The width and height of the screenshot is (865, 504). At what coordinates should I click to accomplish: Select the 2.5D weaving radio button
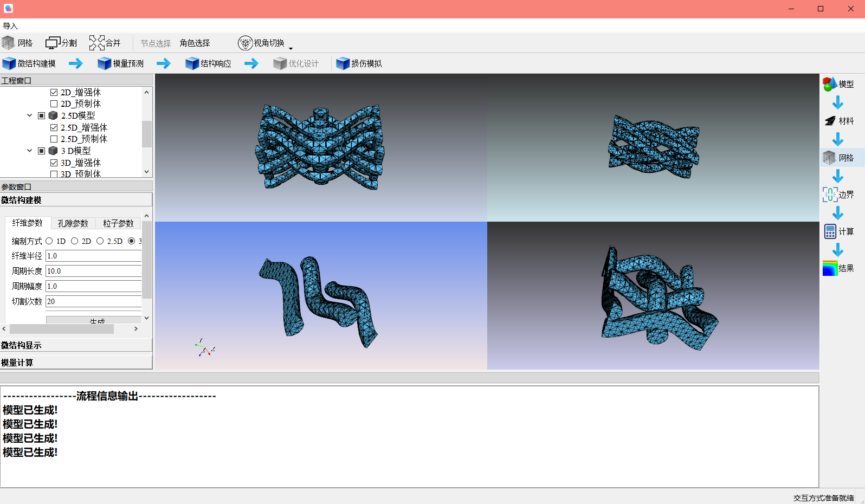click(x=100, y=241)
